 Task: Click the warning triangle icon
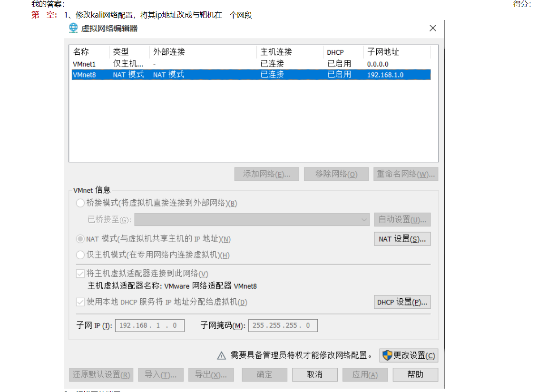point(222,356)
